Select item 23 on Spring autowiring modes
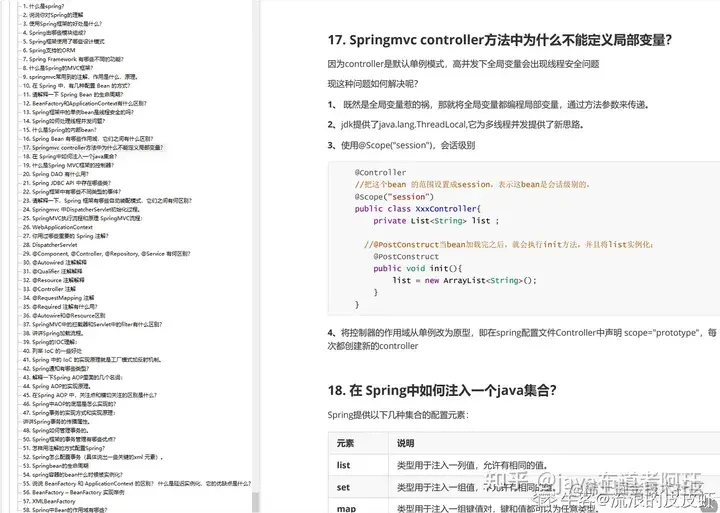Image resolution: width=720 pixels, height=513 pixels. click(x=107, y=200)
